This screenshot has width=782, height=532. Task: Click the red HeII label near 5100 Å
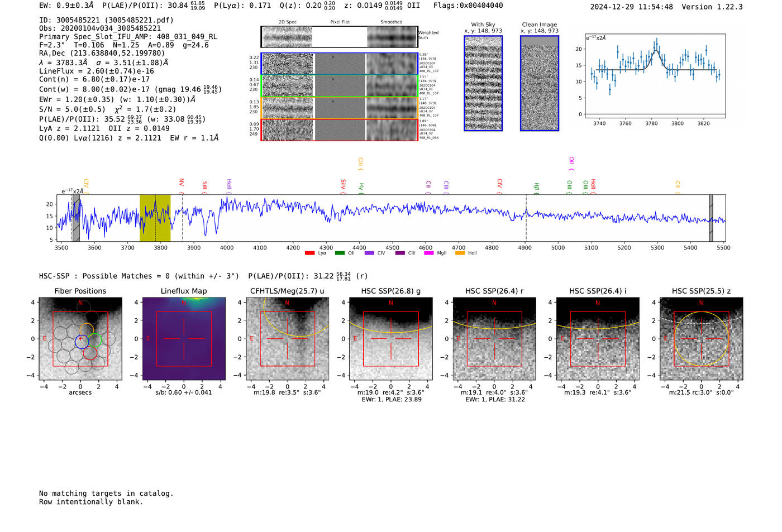click(x=593, y=186)
